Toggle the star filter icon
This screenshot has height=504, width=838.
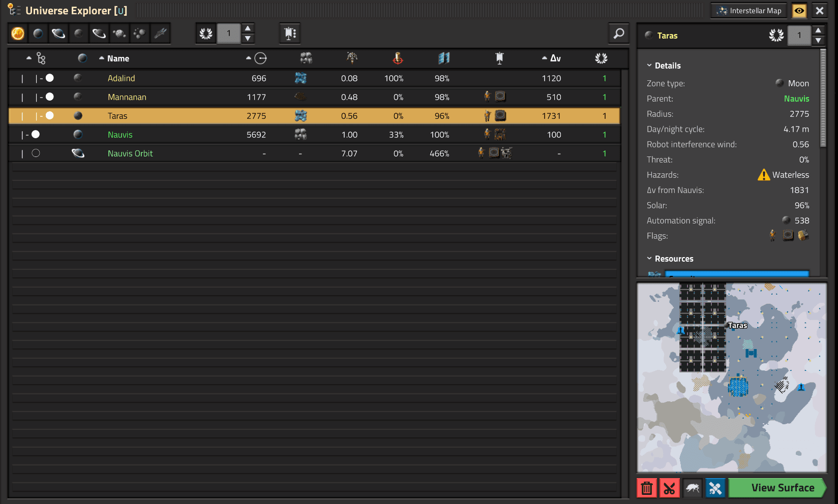point(18,34)
